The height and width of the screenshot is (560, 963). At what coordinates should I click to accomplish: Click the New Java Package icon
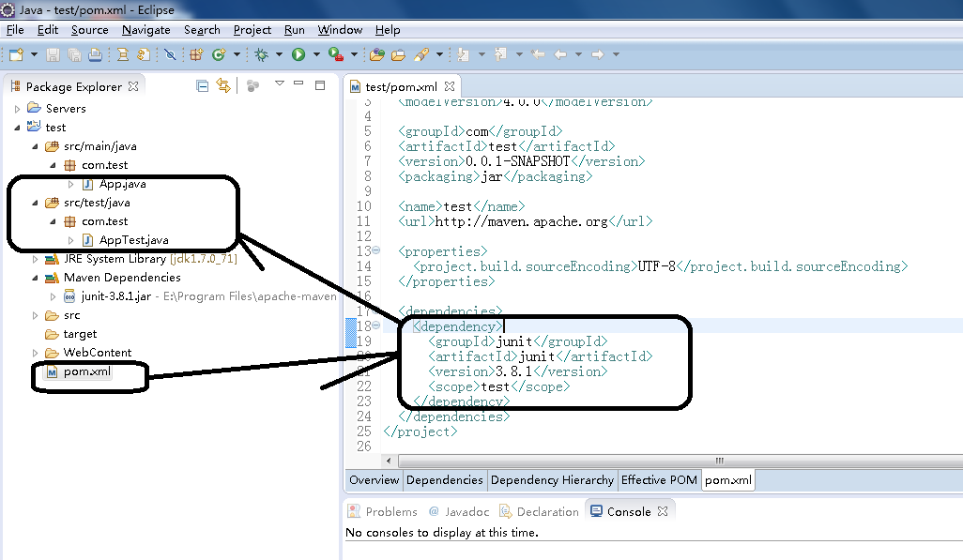(x=196, y=54)
